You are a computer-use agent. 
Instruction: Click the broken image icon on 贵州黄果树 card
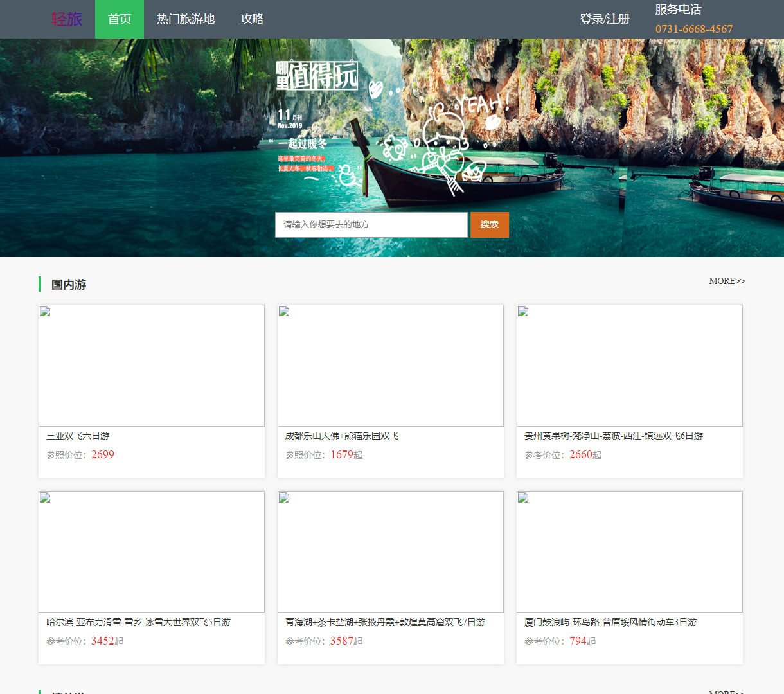pos(522,310)
